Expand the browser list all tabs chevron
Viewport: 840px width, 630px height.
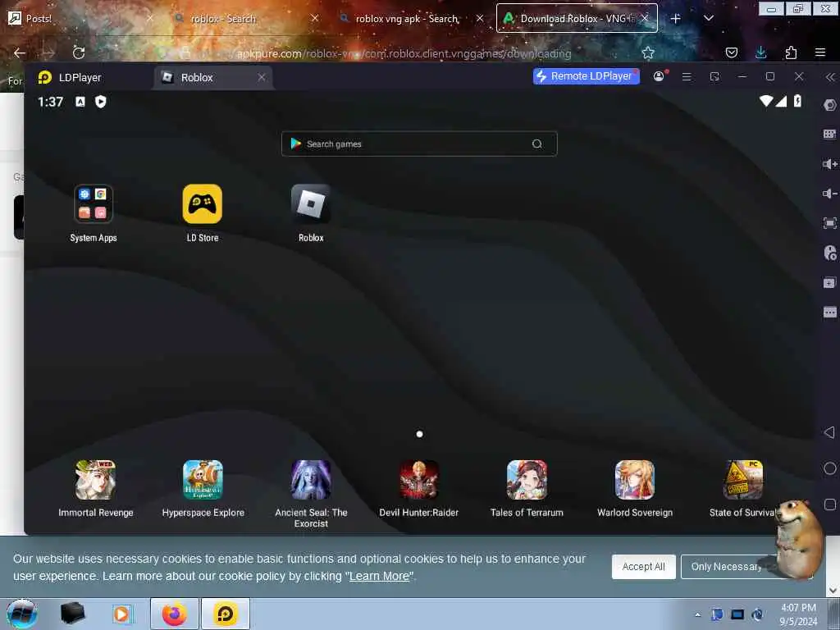coord(708,19)
